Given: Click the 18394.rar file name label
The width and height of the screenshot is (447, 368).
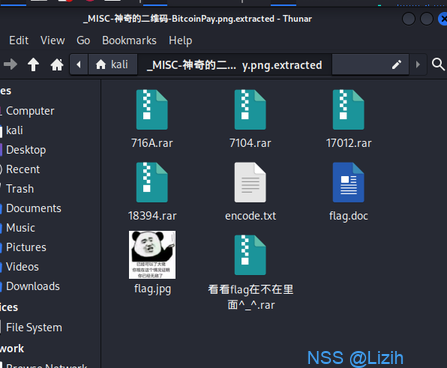Looking at the screenshot, I should 152,216.
